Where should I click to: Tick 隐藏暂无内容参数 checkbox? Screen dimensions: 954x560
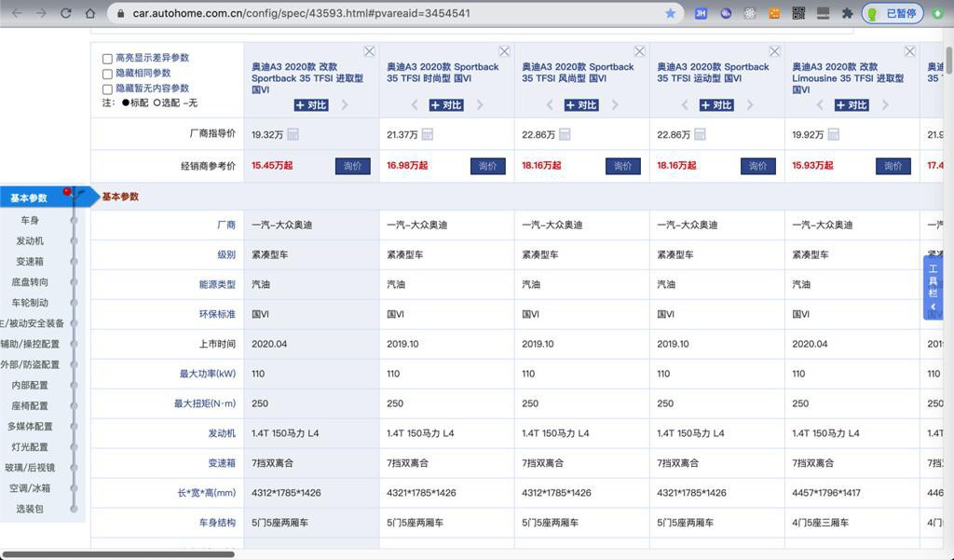[107, 89]
